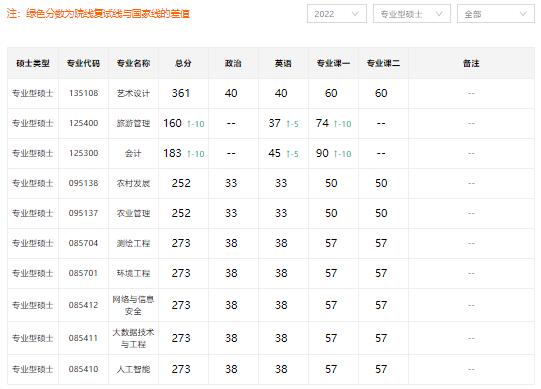Select the 艺术设计 major name
The image size is (541, 389).
[133, 93]
